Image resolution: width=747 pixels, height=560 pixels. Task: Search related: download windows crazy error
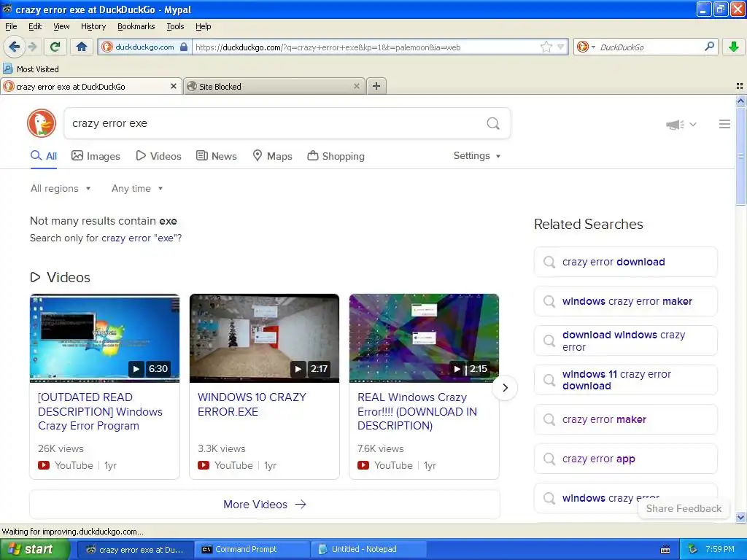point(625,341)
